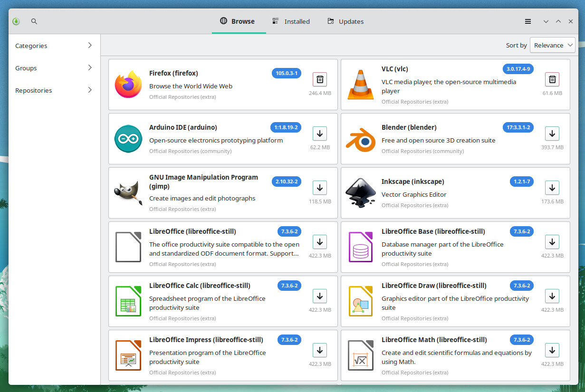Click 'Vector Graphics Editor' description
The image size is (585, 392).
[x=414, y=194]
